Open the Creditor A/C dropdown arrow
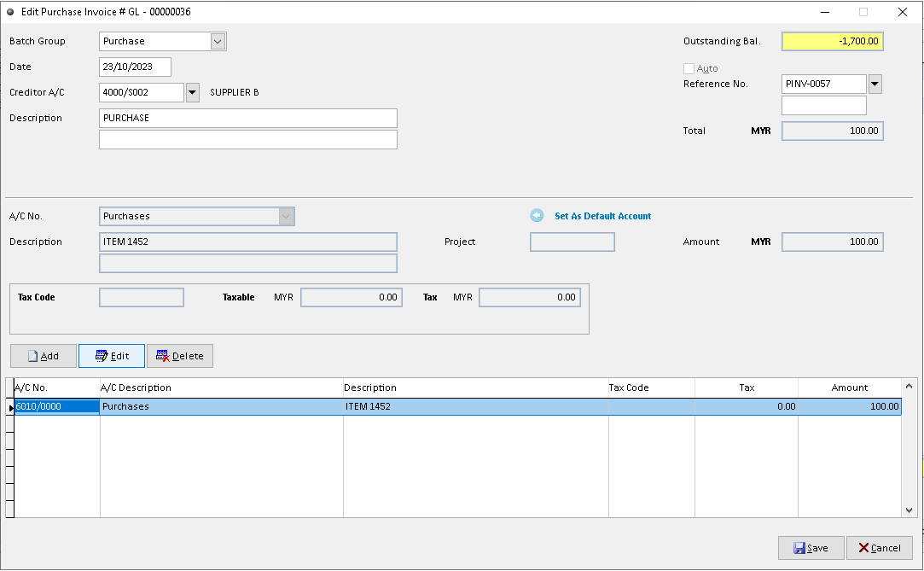Screen dimensions: 924x571 [x=192, y=92]
